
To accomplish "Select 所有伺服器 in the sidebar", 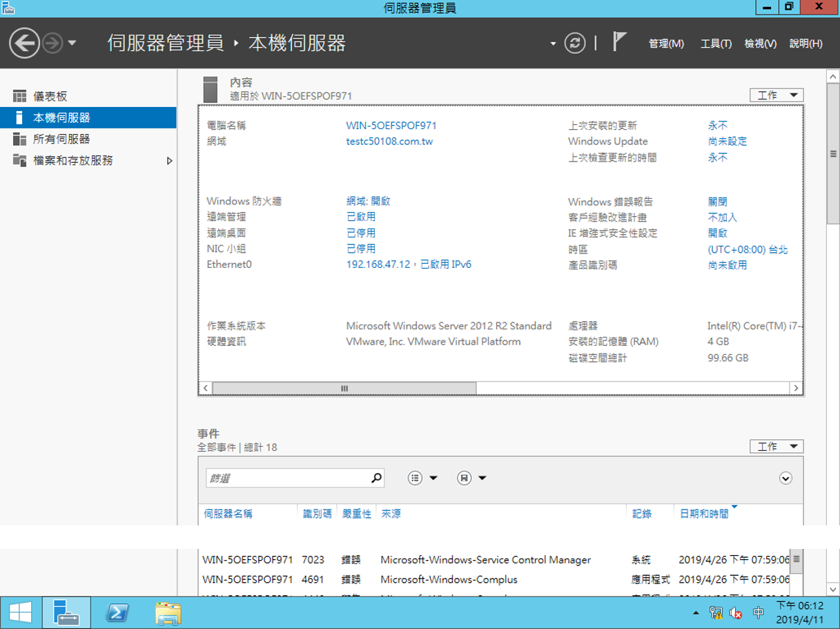I will (x=88, y=139).
